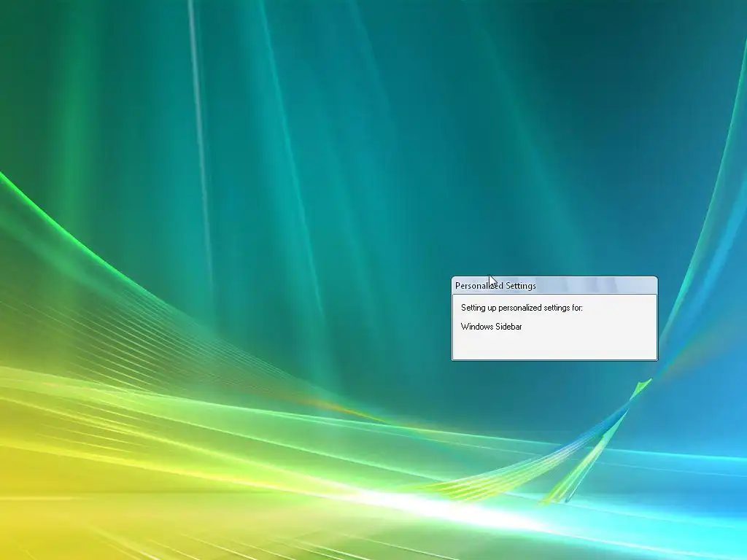Screen dimensions: 747x560
Task: Select the 'Windows Sidebar' text line
Action: coord(491,327)
